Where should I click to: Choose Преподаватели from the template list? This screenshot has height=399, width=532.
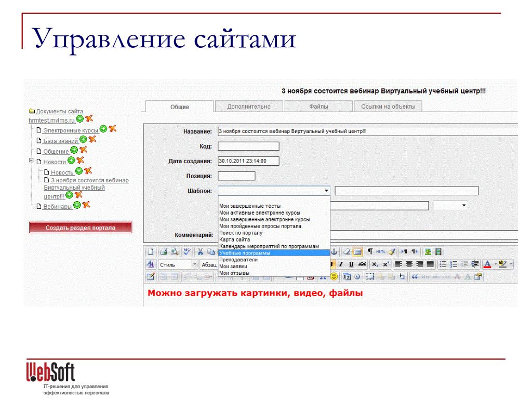[238, 260]
